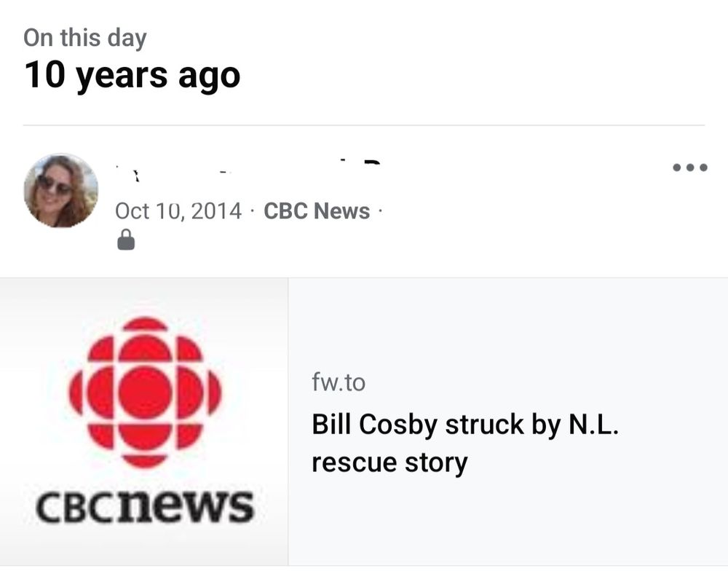Open the three-dot post options menu

(689, 168)
